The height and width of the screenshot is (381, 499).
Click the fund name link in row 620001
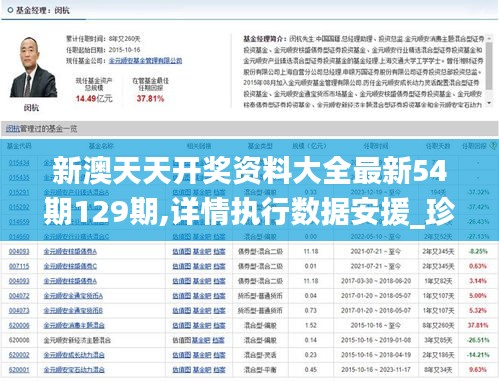(74, 370)
